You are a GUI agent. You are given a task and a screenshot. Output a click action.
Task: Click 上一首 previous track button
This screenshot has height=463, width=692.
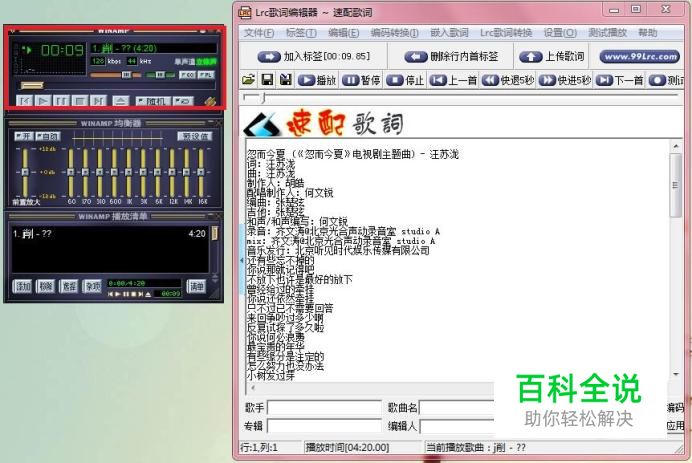pos(453,80)
